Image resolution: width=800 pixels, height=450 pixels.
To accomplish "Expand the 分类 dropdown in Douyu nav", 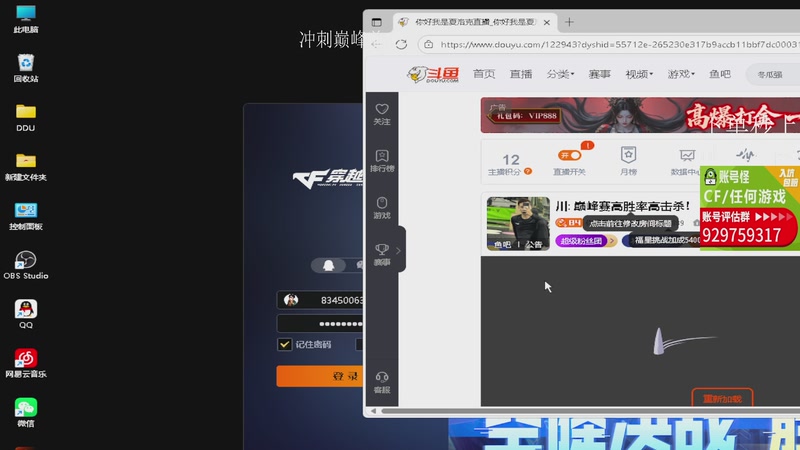I will point(560,74).
